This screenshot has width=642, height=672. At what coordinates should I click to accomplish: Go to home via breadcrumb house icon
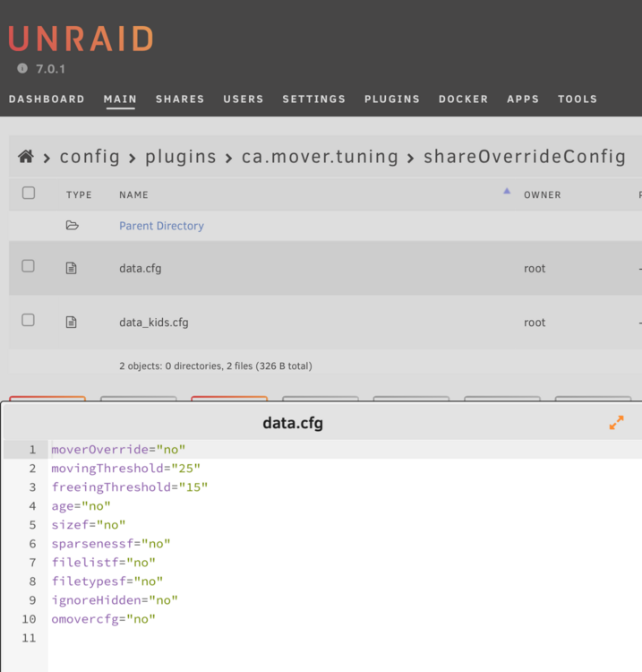[26, 157]
